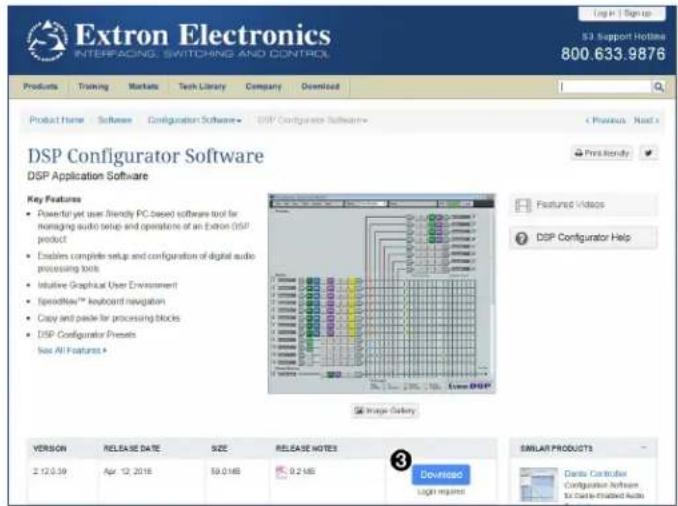
Task: Click See All Features link
Action: 72,350
